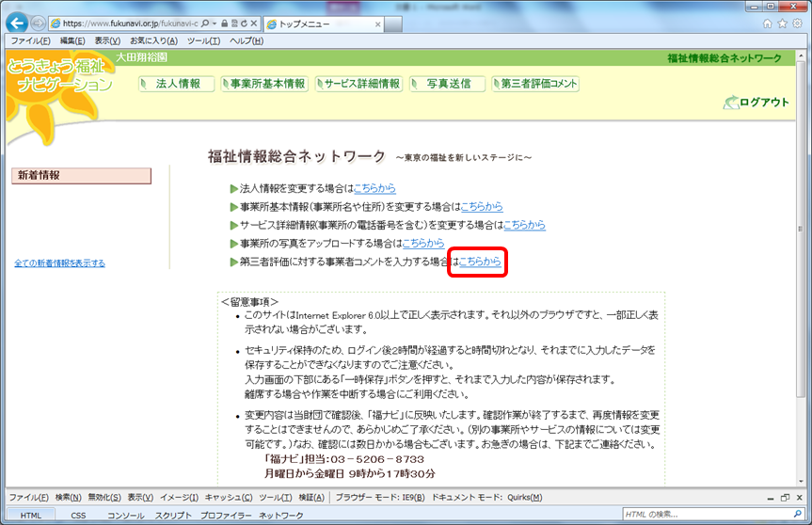812x525 pixels.
Task: Switch to the HTML developer tab
Action: point(30,516)
